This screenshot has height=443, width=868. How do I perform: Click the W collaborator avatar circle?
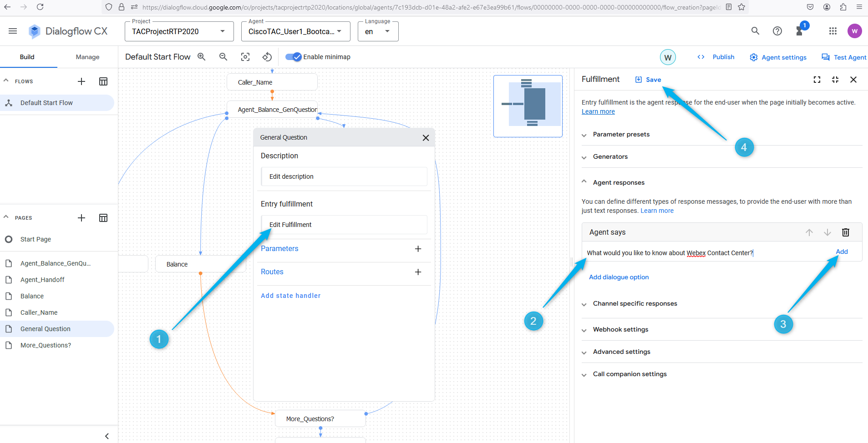pos(668,57)
